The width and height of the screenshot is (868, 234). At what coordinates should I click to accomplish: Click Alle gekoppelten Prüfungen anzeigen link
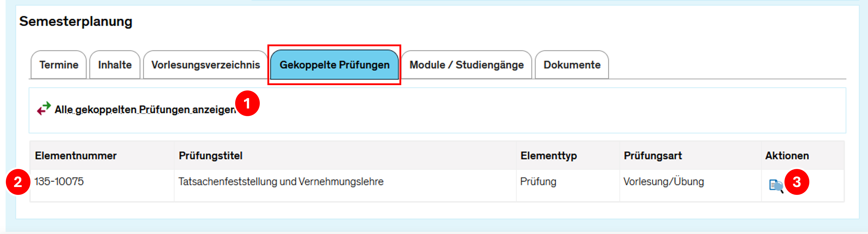tap(145, 110)
